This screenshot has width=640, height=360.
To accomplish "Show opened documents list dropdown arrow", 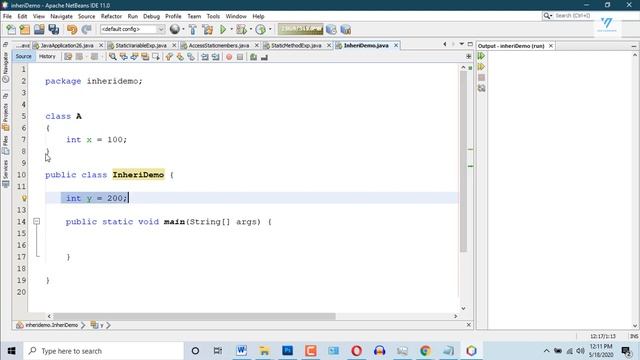I will [462, 44].
